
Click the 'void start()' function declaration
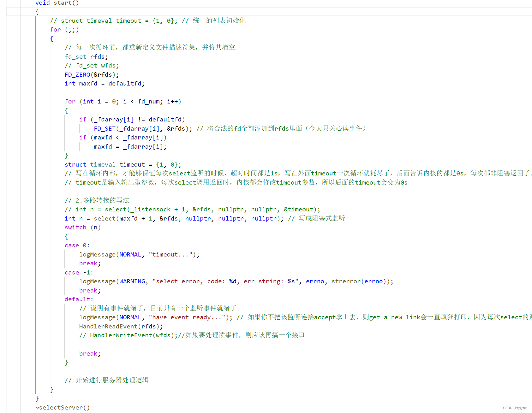57,3
